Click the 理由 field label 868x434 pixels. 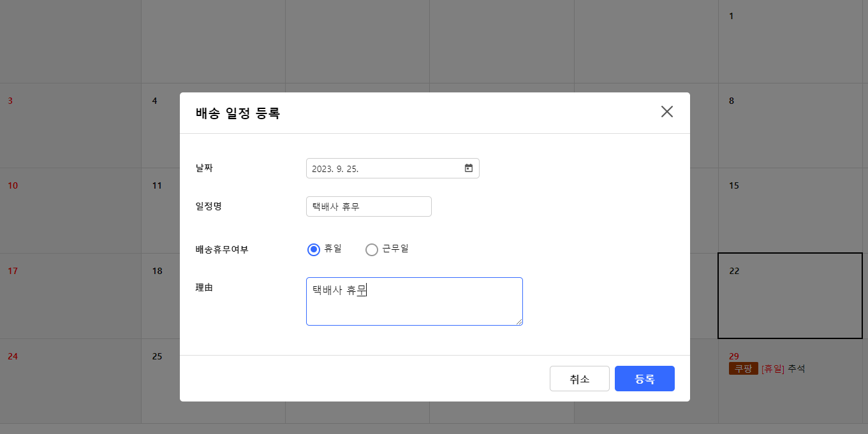(x=204, y=287)
